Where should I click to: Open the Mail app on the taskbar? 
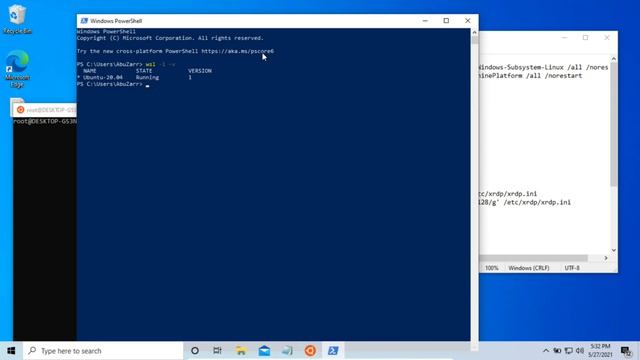tap(264, 351)
